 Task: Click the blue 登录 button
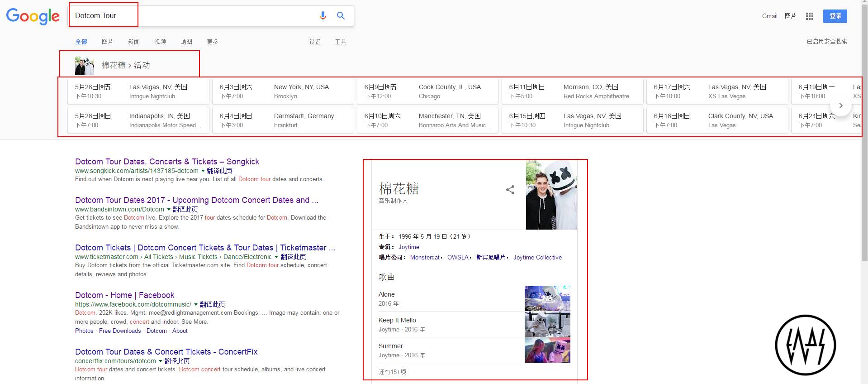click(x=835, y=16)
